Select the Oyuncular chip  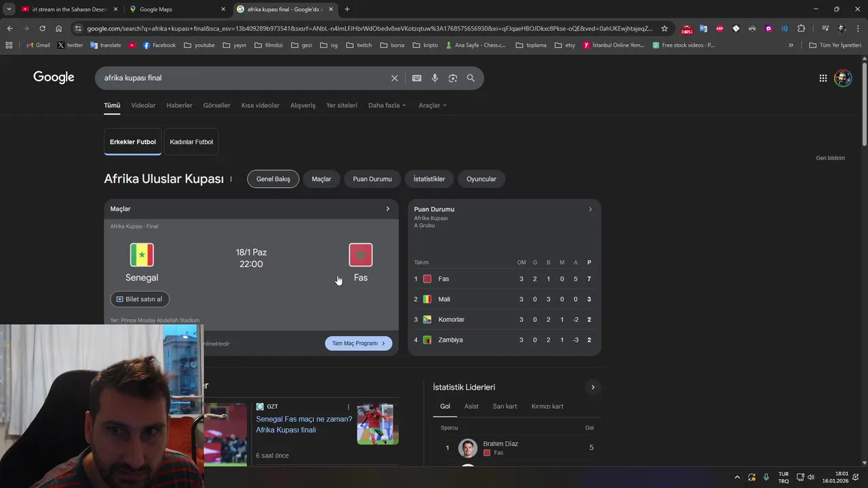481,179
